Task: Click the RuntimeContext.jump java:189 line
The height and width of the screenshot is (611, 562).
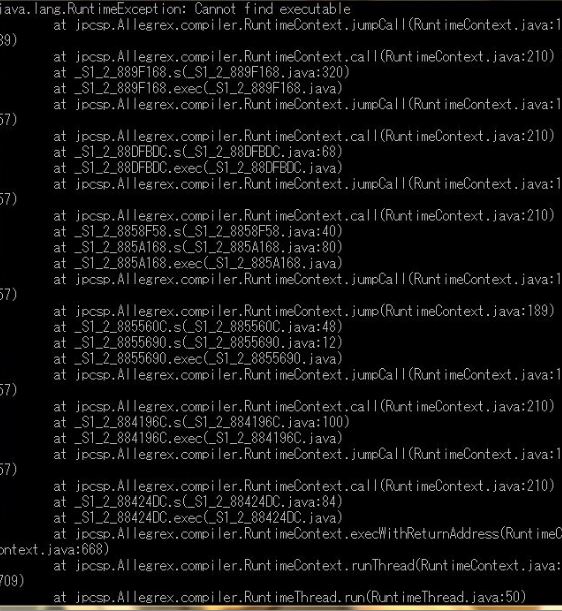Action: (x=304, y=311)
